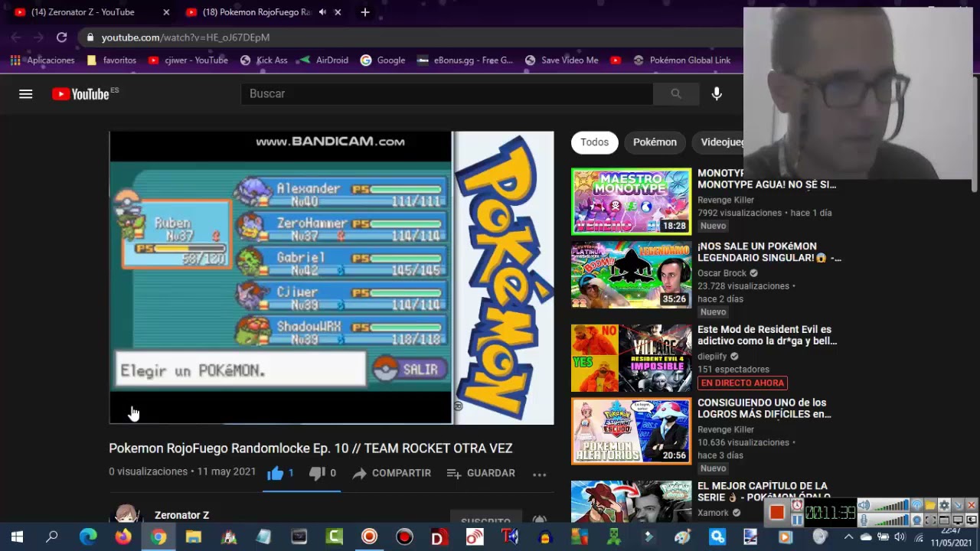Open AirDroid bookmark

tap(324, 60)
